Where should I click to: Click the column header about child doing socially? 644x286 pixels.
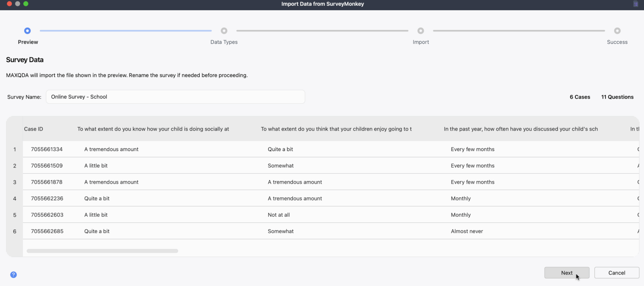click(153, 129)
